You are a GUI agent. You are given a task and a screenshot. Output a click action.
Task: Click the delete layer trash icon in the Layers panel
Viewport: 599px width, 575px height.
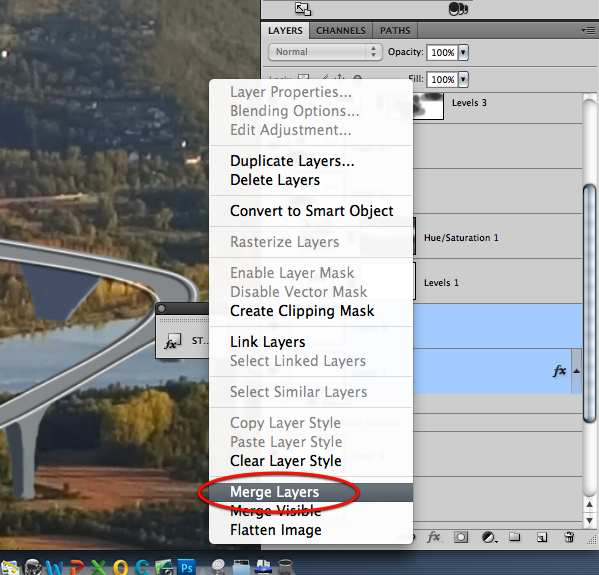[x=569, y=537]
